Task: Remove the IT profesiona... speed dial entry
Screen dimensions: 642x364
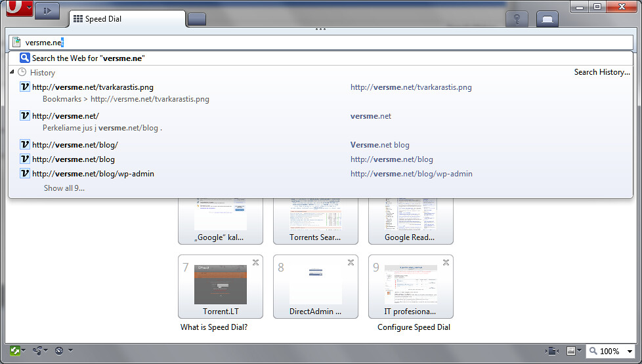Action: (x=446, y=262)
